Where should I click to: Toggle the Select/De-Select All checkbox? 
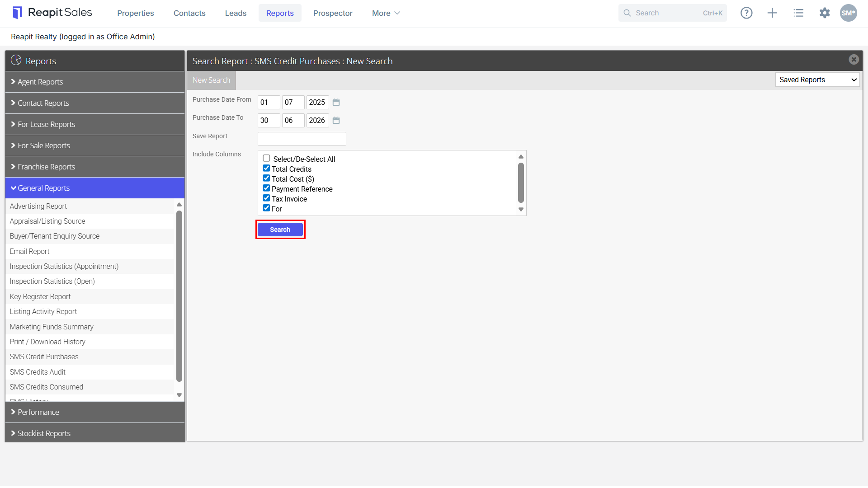[x=267, y=158]
